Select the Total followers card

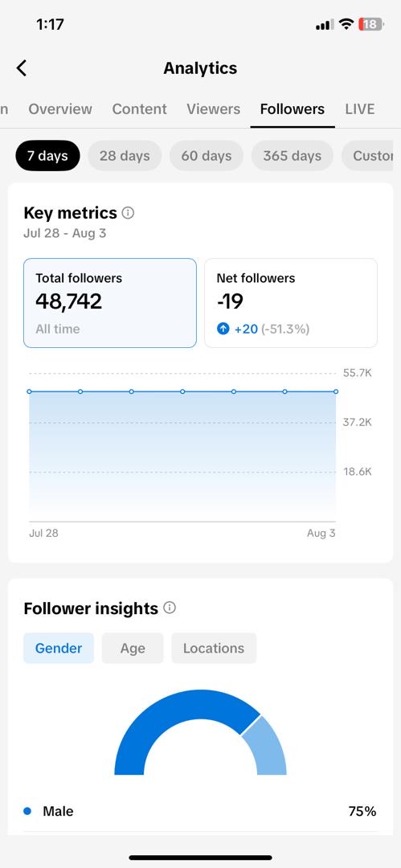coord(109,303)
